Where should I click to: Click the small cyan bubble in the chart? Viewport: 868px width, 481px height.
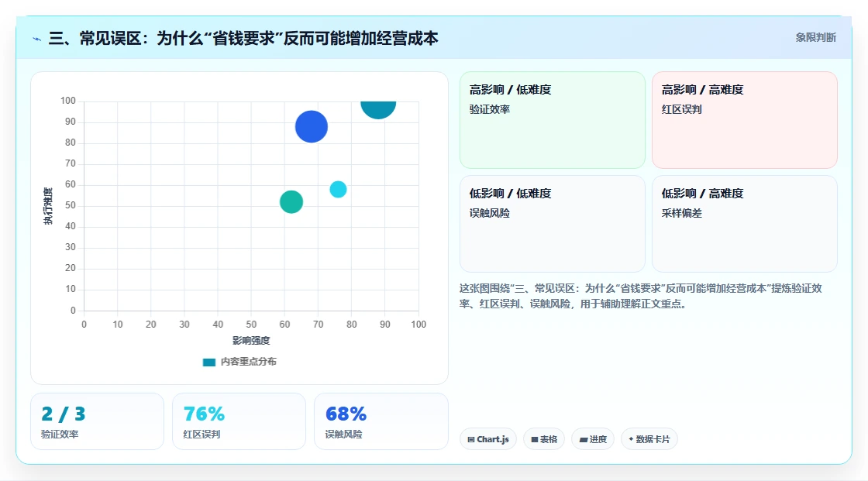(338, 189)
